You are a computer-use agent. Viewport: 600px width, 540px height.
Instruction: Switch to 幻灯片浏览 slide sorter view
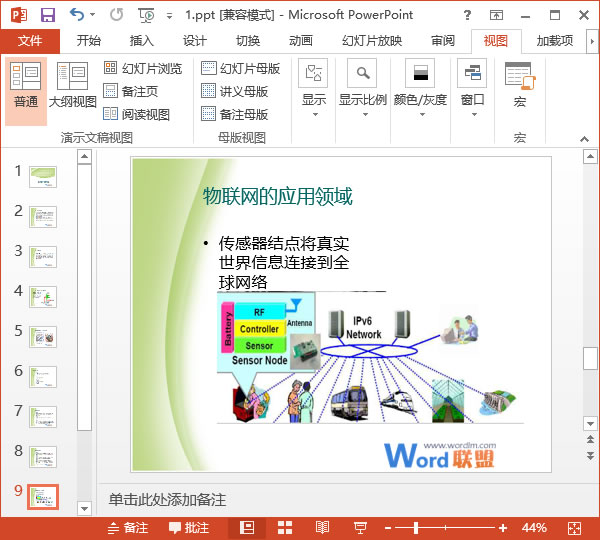click(x=143, y=69)
